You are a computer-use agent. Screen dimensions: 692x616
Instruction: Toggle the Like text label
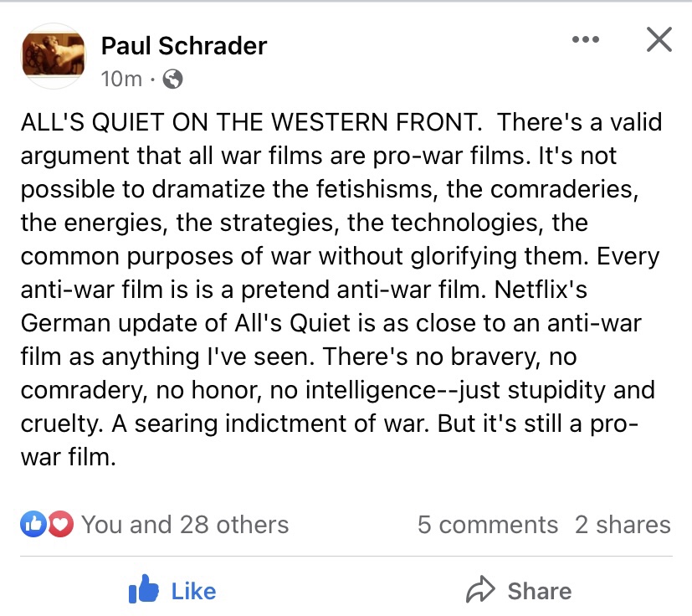coord(193,591)
